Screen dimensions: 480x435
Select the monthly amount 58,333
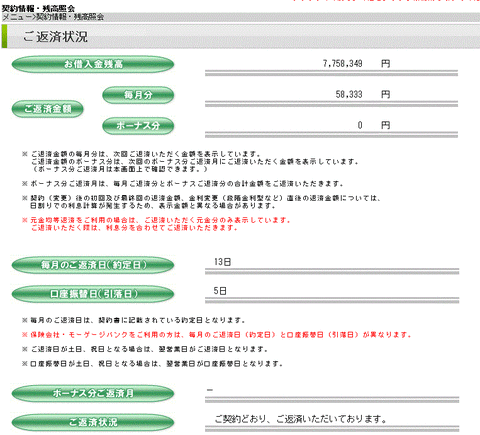point(349,94)
